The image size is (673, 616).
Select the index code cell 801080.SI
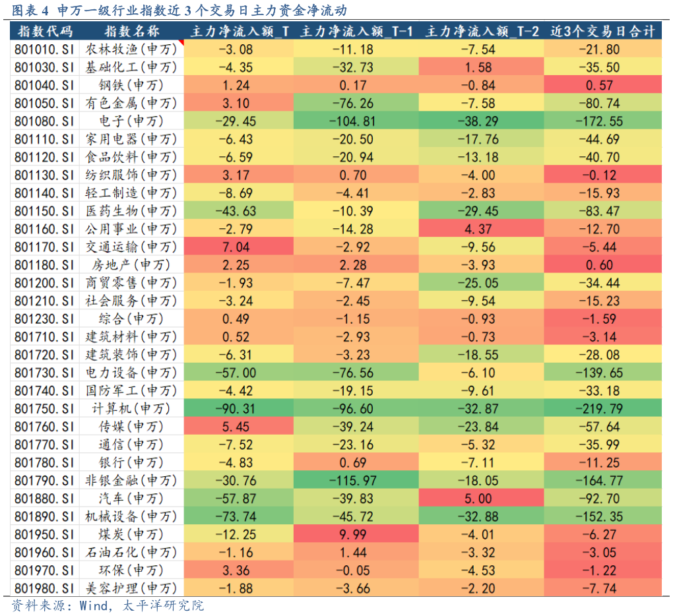(46, 121)
